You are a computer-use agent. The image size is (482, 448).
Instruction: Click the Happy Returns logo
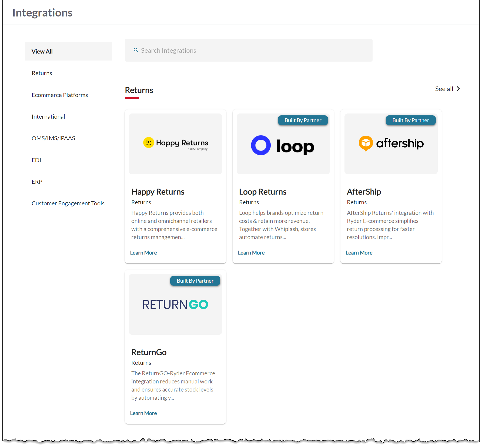point(175,143)
